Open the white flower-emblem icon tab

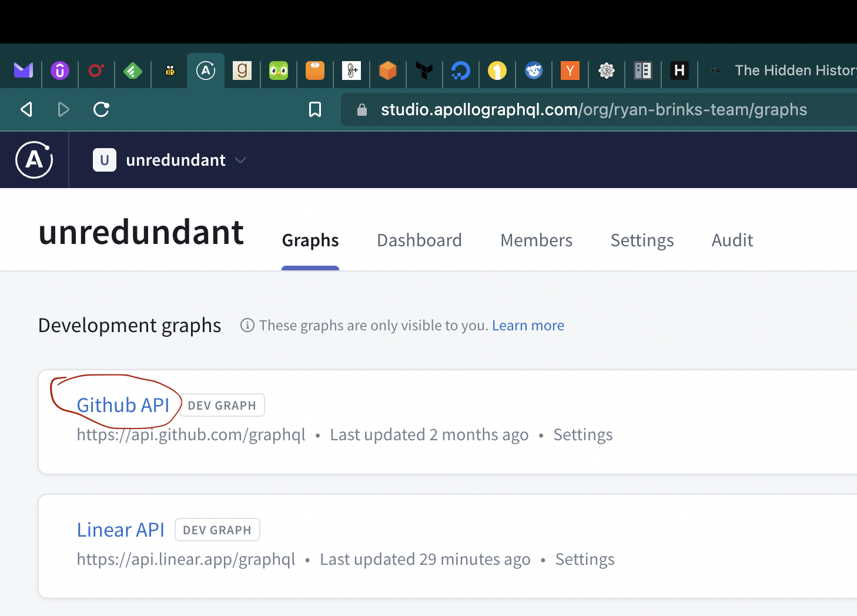click(x=607, y=71)
